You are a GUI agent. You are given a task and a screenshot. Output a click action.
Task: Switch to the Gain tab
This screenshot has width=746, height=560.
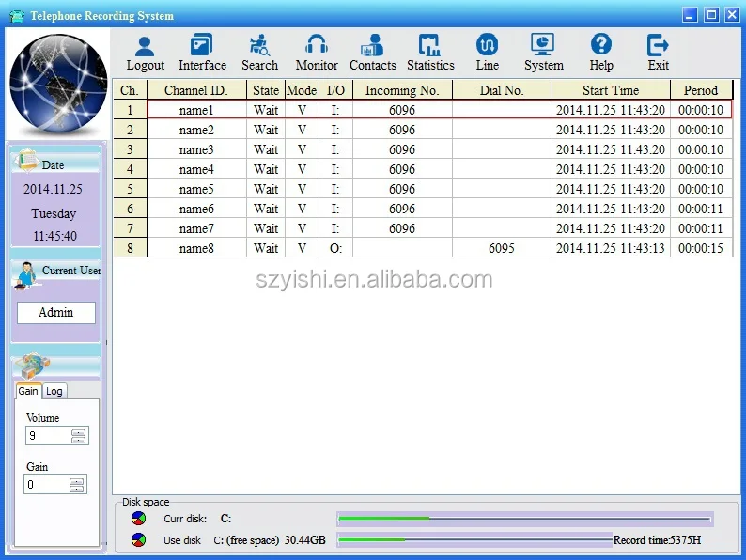coord(28,391)
